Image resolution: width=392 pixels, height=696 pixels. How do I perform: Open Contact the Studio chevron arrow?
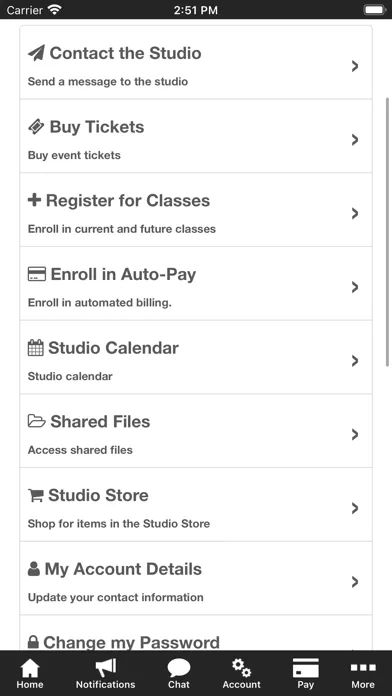pos(355,66)
